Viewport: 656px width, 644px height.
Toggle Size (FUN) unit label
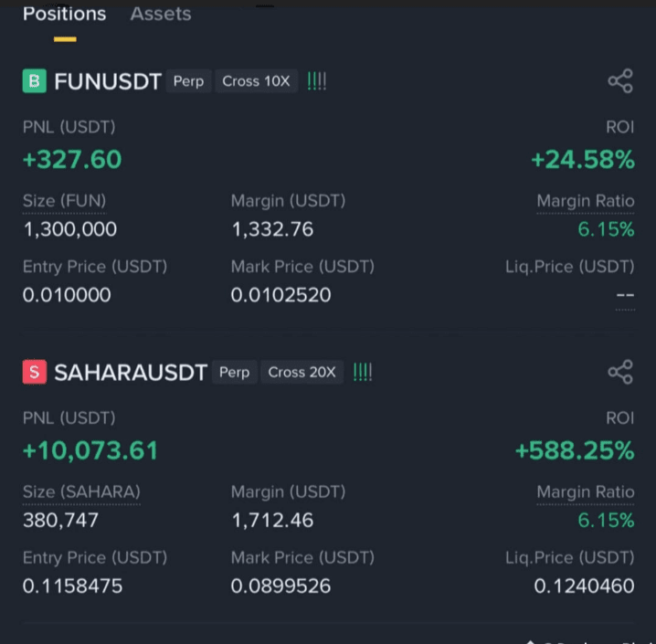[65, 201]
